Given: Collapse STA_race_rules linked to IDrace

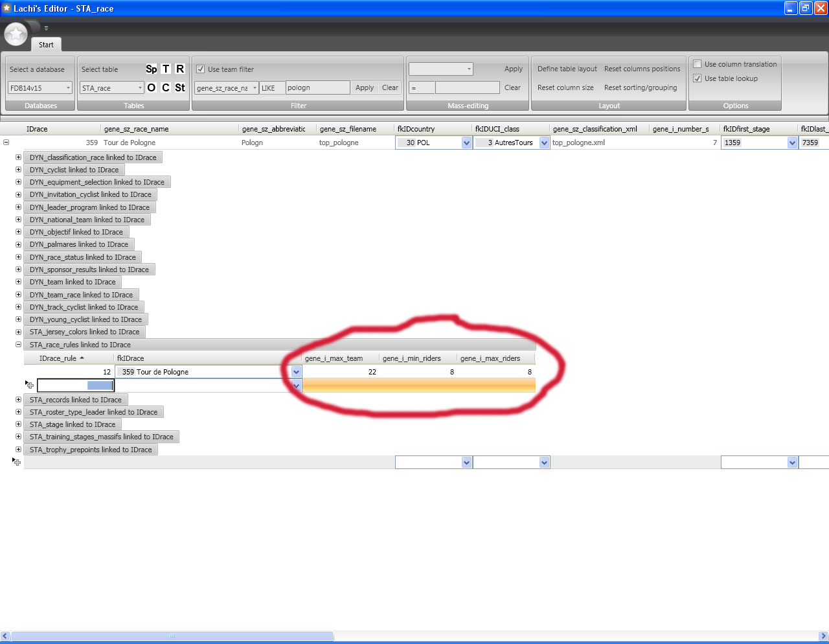Looking at the screenshot, I should click(18, 345).
